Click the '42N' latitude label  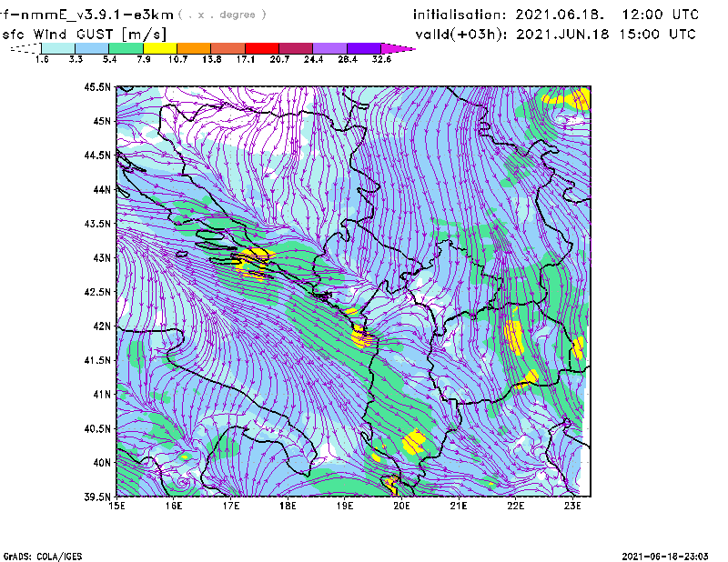pyautogui.click(x=102, y=326)
